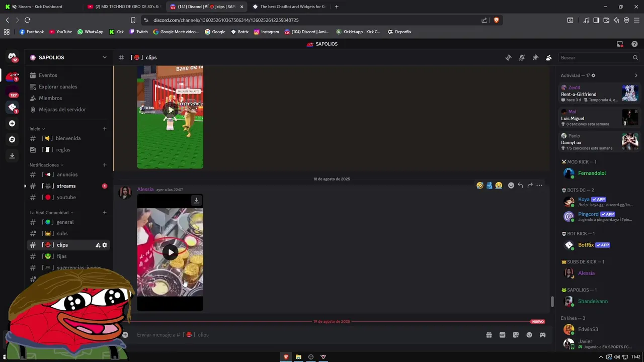This screenshot has width=644, height=362.
Task: Toggle member list visibility icon
Action: click(549, 58)
